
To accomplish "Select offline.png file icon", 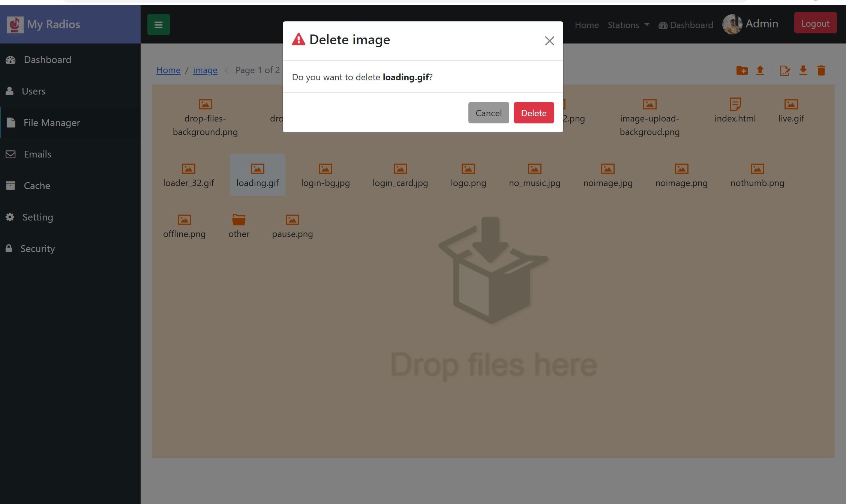I will 184,220.
